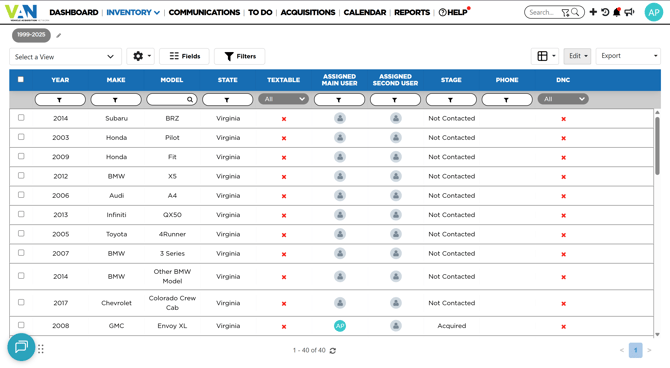Image resolution: width=670 pixels, height=368 pixels.
Task: Edit the 1999-2025 tag pencil icon
Action: tap(59, 35)
